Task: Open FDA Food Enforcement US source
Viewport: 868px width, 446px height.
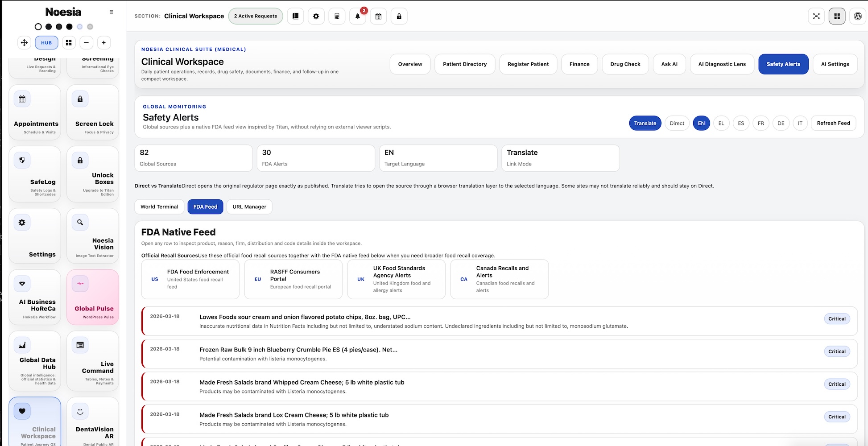Action: (x=190, y=279)
